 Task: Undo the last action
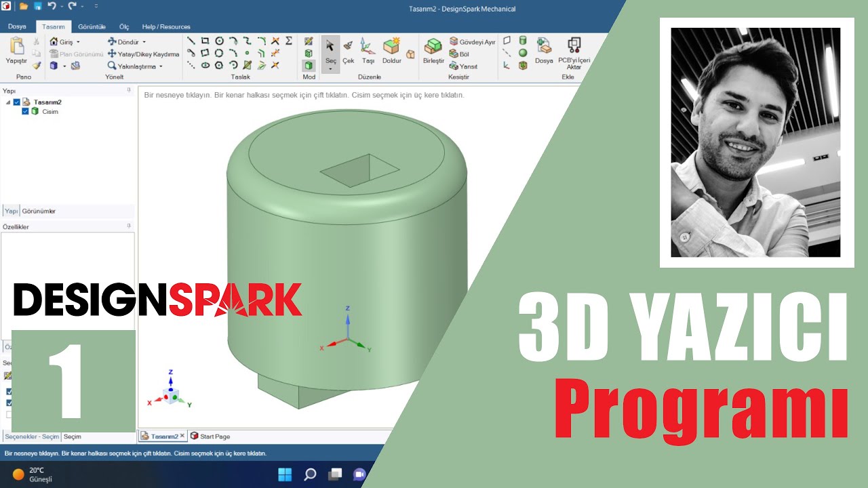[x=52, y=6]
